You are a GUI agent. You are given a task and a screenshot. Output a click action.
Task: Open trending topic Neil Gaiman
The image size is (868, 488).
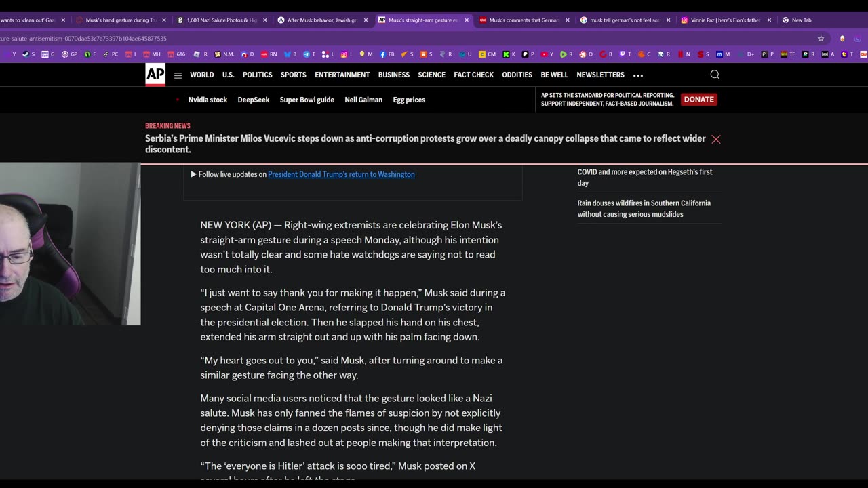point(363,100)
